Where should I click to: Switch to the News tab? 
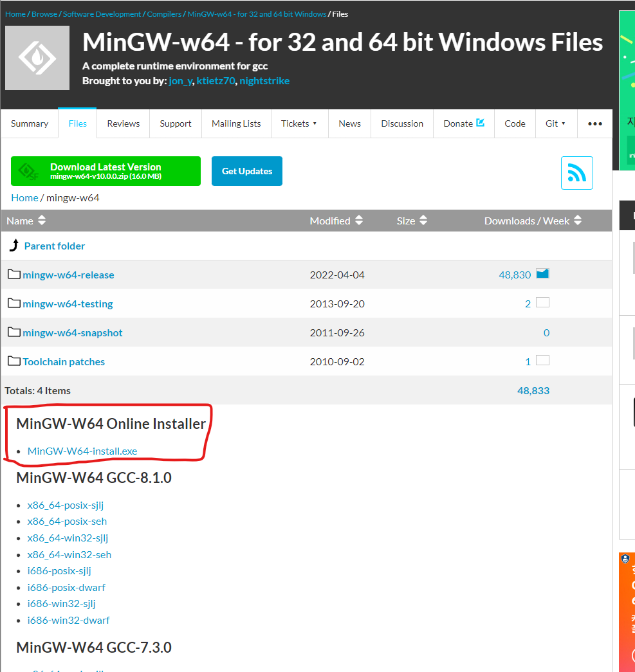(x=349, y=123)
